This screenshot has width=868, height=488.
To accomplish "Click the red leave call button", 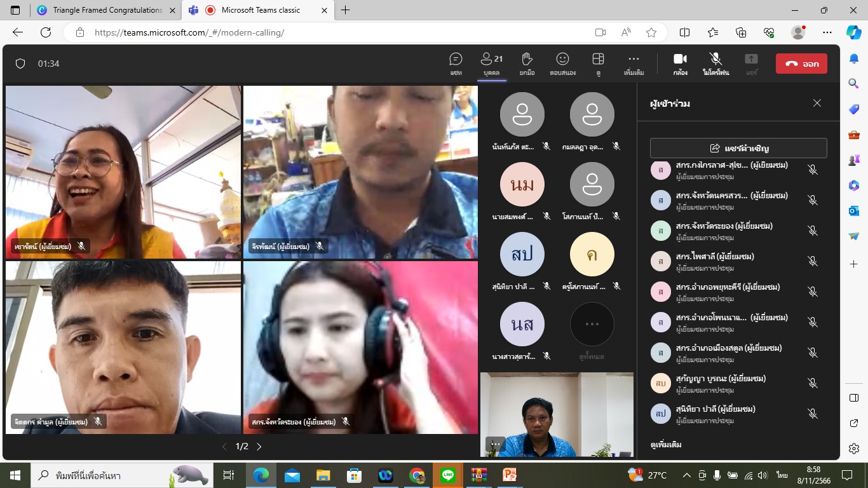I will pos(801,64).
